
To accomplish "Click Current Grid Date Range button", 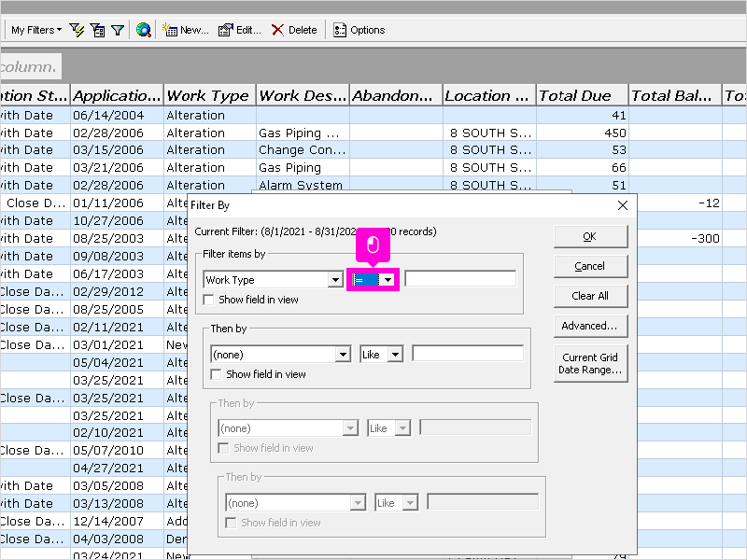I will pos(590,363).
